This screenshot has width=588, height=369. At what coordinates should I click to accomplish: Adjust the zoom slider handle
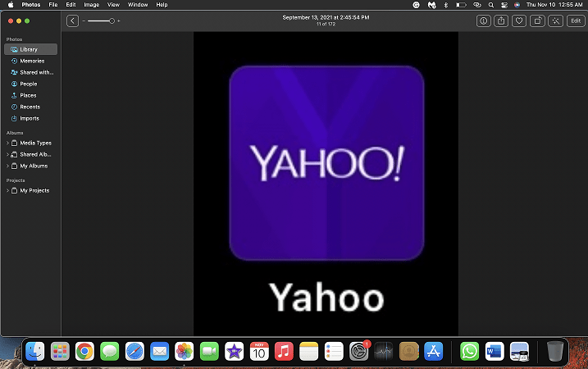point(112,21)
